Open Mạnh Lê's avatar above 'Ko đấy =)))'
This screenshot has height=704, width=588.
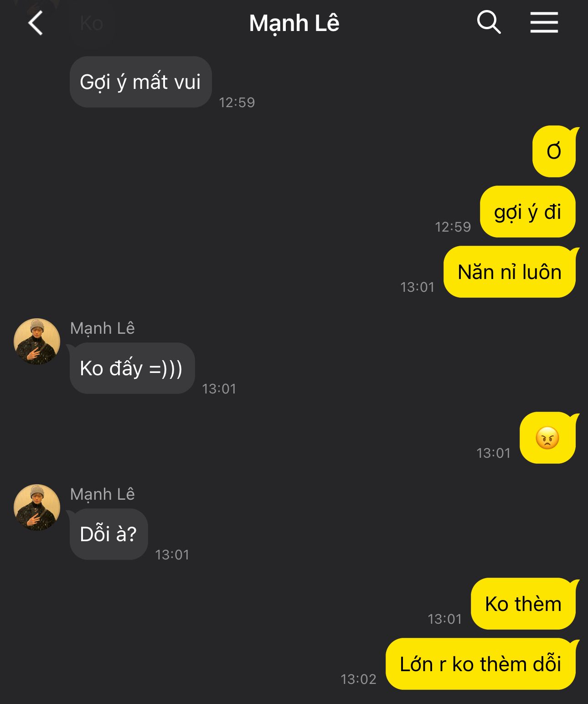[37, 342]
